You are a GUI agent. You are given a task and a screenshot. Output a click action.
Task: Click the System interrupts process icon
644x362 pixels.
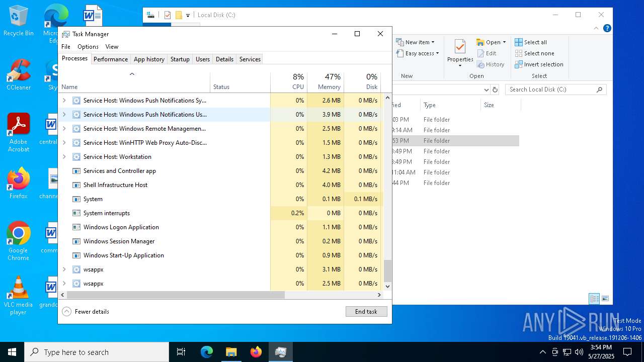tap(76, 213)
